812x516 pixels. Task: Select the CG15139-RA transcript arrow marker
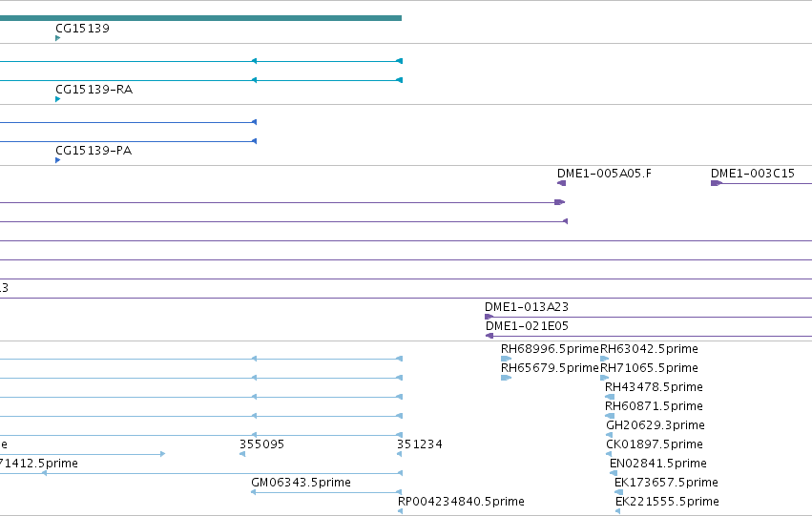tap(57, 99)
